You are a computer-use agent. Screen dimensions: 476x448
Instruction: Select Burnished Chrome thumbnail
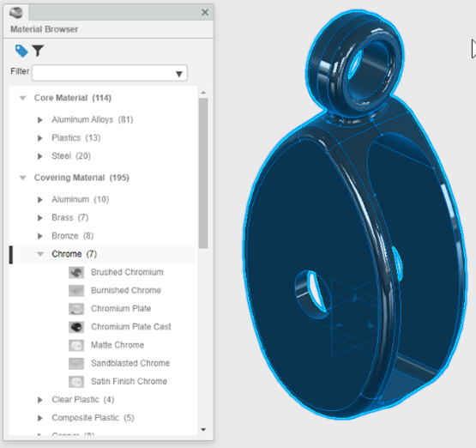[76, 291]
